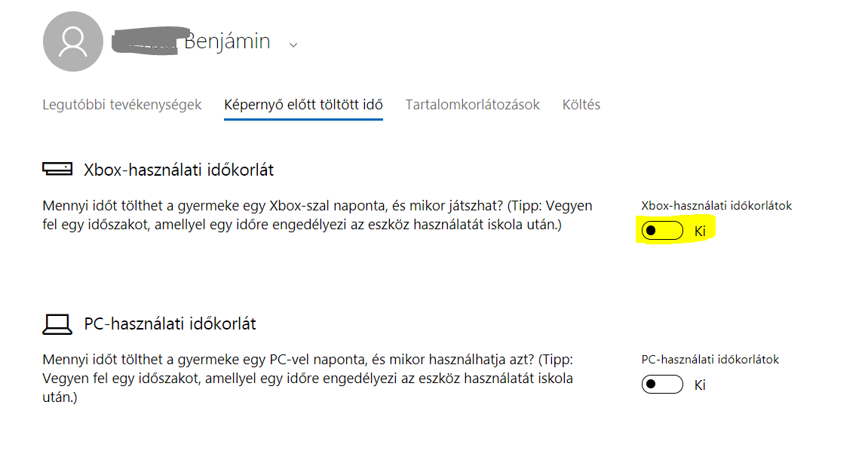Click the Xbox-használati időkorlátok label above the toggle
The width and height of the screenshot is (868, 460).
716,205
